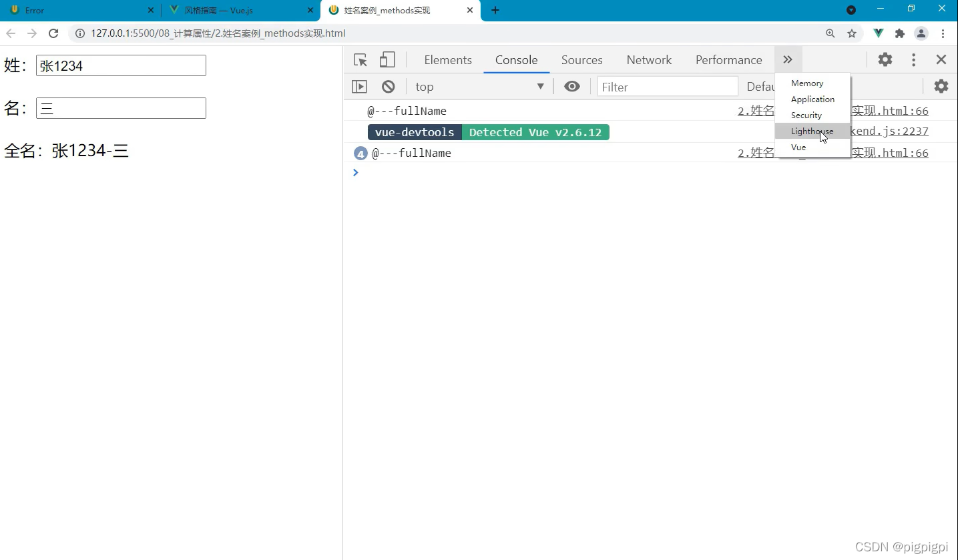Switch to the Error browser tab
Viewport: 958px width, 560px height.
(x=80, y=11)
